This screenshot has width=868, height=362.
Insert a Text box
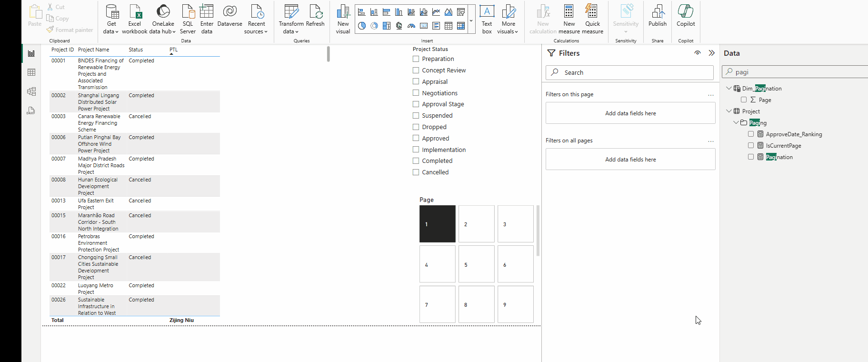(x=487, y=19)
